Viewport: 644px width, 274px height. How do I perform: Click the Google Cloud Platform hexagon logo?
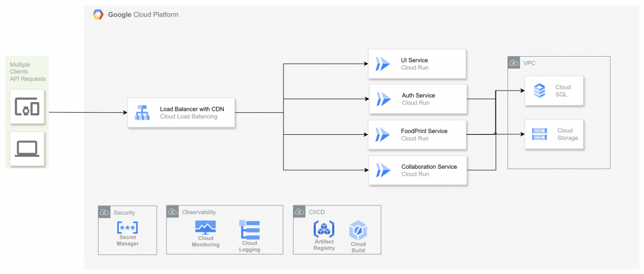pos(97,15)
